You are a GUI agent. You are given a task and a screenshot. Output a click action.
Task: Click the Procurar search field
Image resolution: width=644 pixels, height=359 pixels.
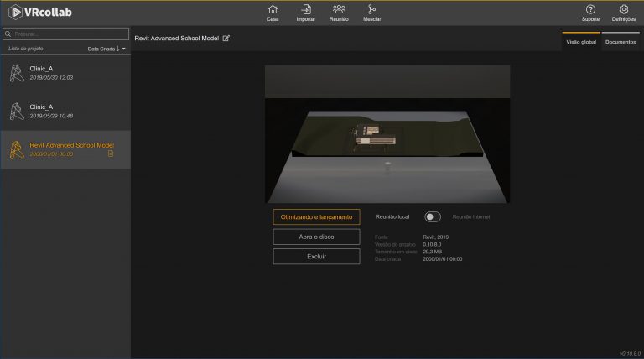65,34
